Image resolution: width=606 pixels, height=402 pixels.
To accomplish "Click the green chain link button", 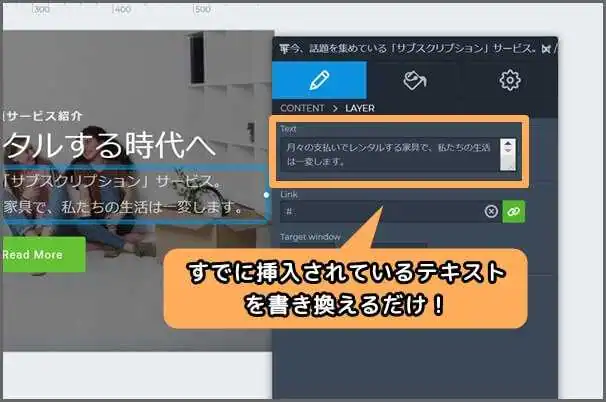I will (513, 211).
